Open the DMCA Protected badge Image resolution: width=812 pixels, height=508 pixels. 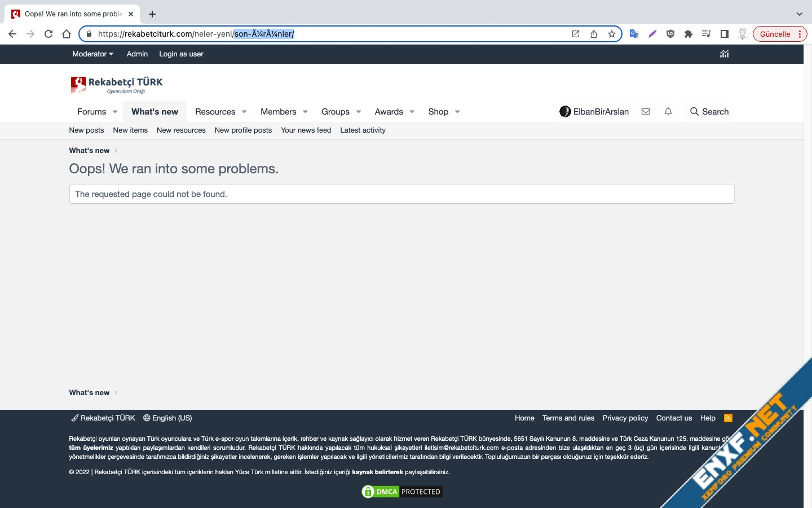pyautogui.click(x=401, y=492)
